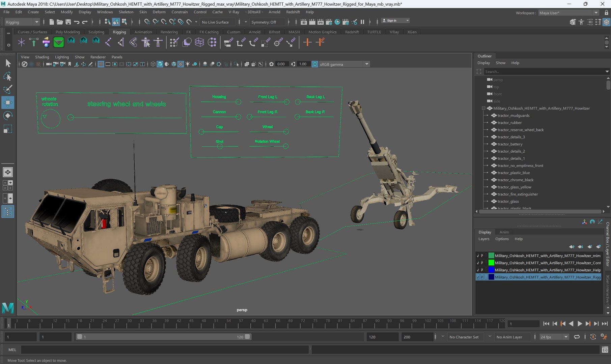
Task: Switch to the Anim layer tab
Action: point(504,232)
